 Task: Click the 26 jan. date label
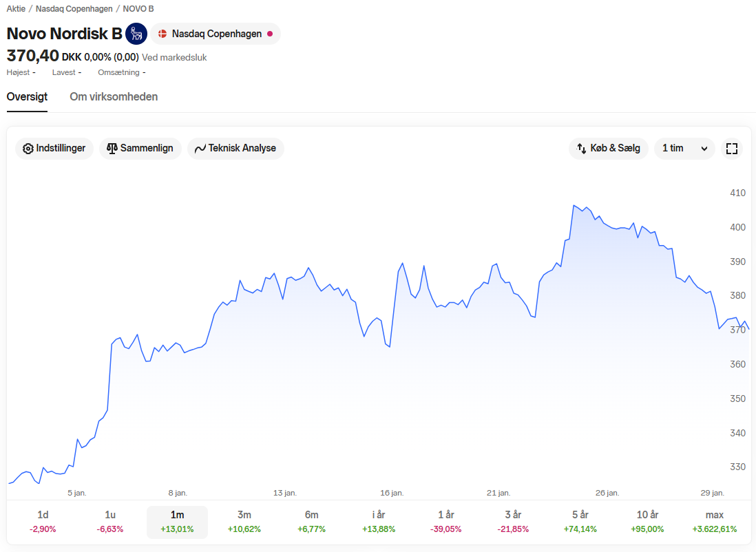(607, 493)
